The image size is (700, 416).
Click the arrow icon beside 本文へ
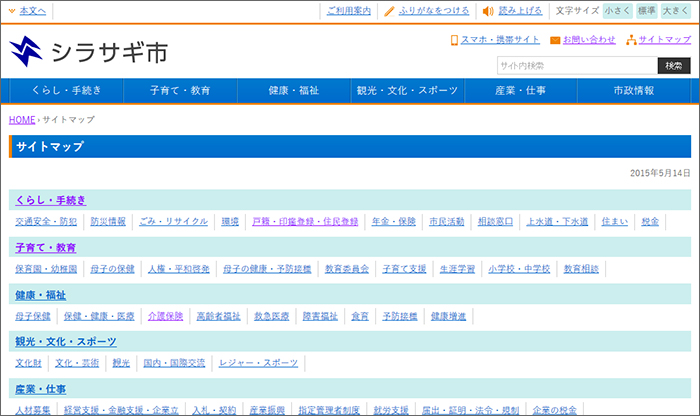12,11
